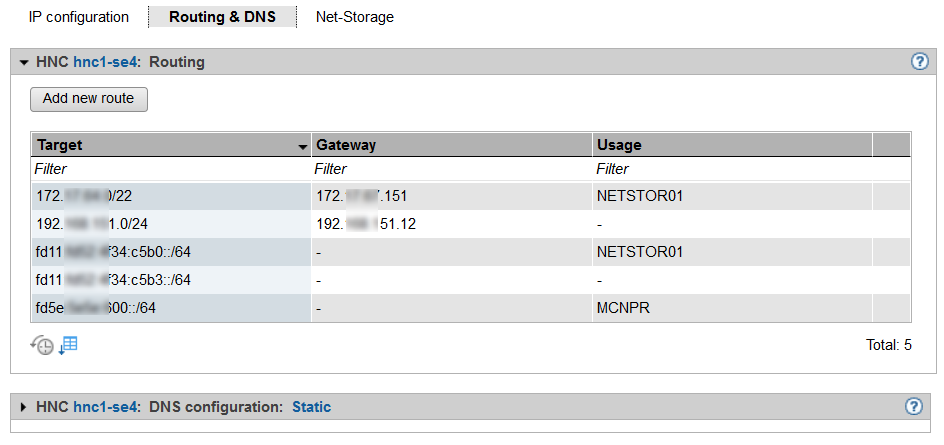The width and height of the screenshot is (944, 445).
Task: Open help for DNS configuration section
Action: 913,406
